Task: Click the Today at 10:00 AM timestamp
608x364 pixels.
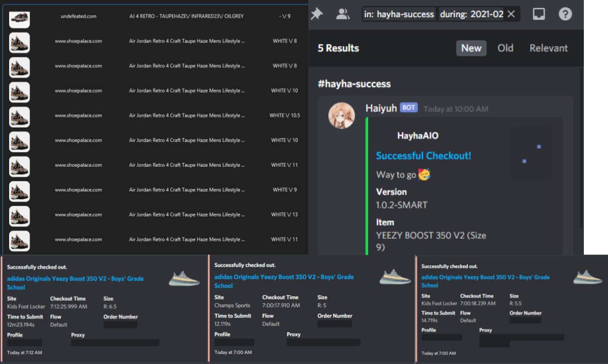Action: point(456,109)
